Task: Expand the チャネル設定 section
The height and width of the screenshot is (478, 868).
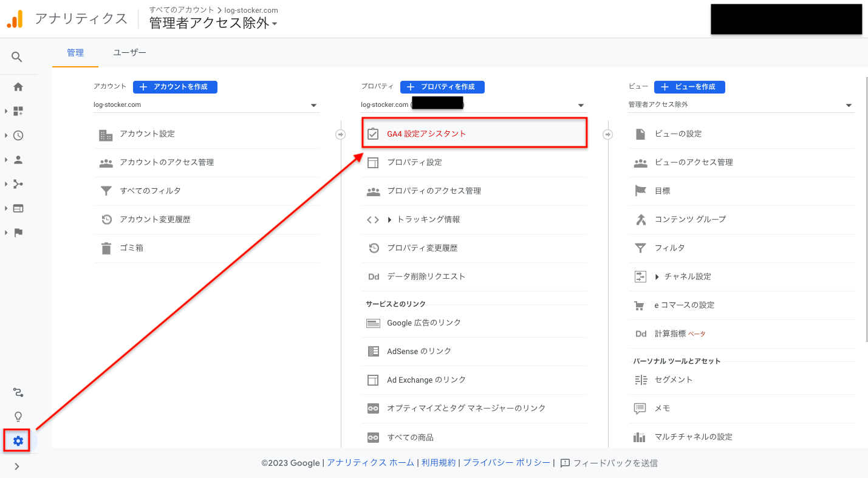Action: [x=683, y=276]
